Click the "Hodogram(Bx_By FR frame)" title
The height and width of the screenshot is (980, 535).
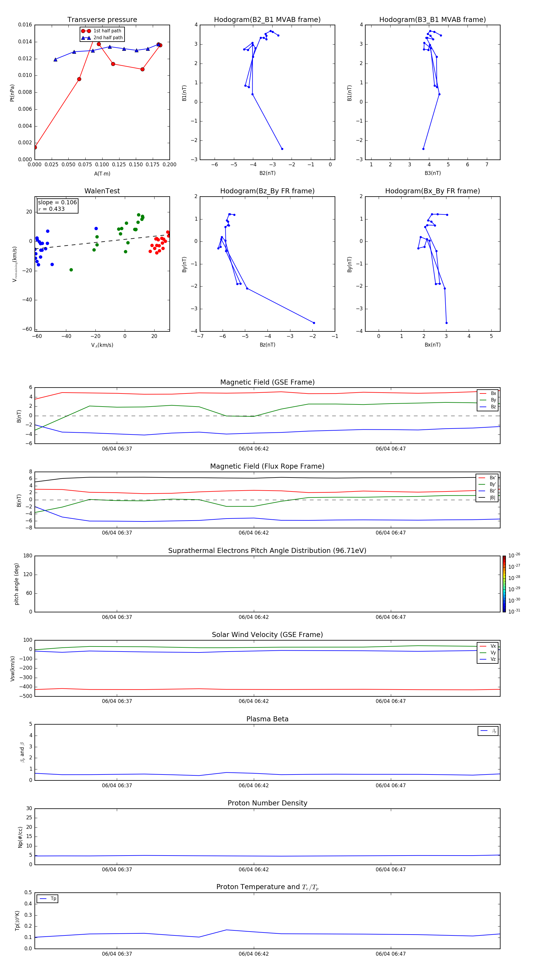(x=432, y=191)
